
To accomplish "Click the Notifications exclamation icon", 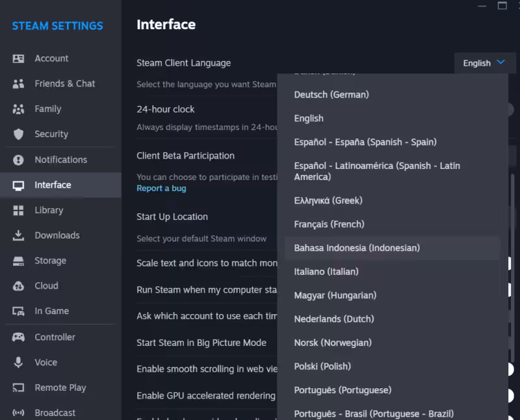I will tap(18, 160).
